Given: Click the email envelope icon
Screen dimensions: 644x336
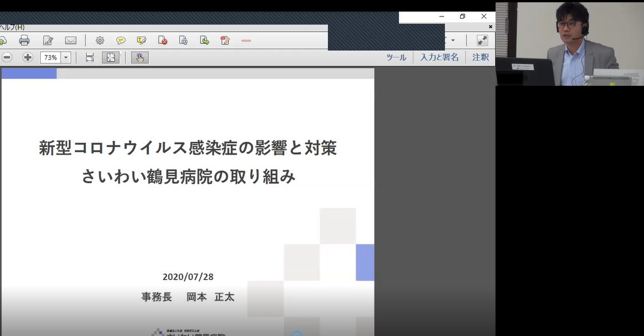Looking at the screenshot, I should [70, 40].
